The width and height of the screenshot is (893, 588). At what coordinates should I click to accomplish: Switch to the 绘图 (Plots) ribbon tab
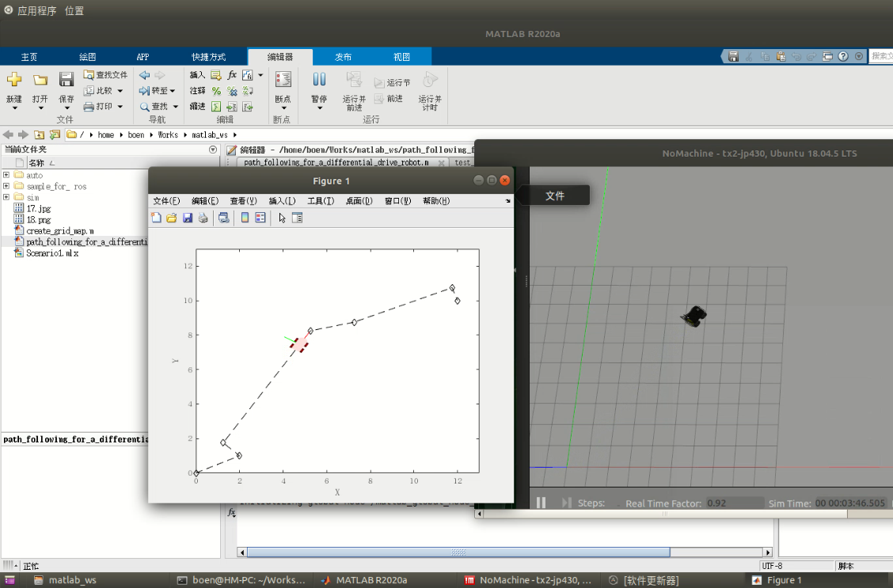(x=87, y=57)
